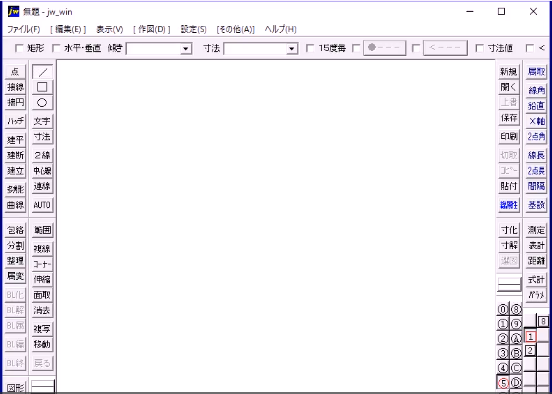The width and height of the screenshot is (552, 394).
Task: Activate the ハッチ hatch tool
Action: [x=15, y=121]
